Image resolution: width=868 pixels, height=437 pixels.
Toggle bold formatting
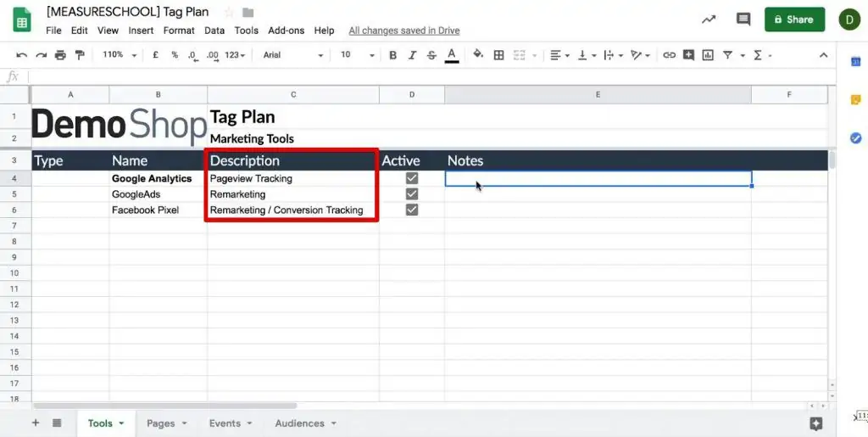[x=392, y=55]
